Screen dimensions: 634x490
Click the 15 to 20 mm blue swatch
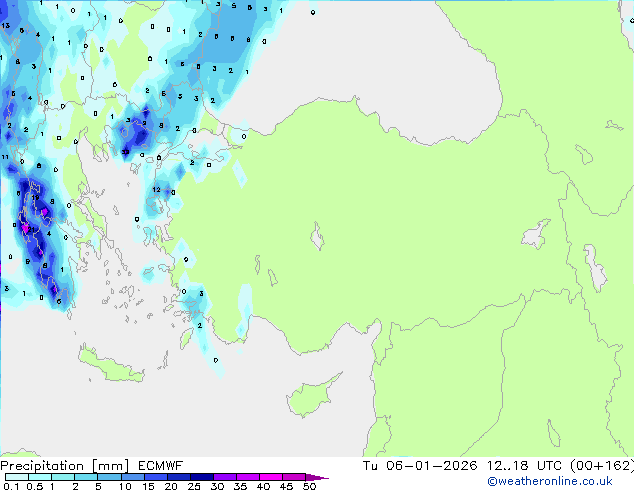click(155, 477)
